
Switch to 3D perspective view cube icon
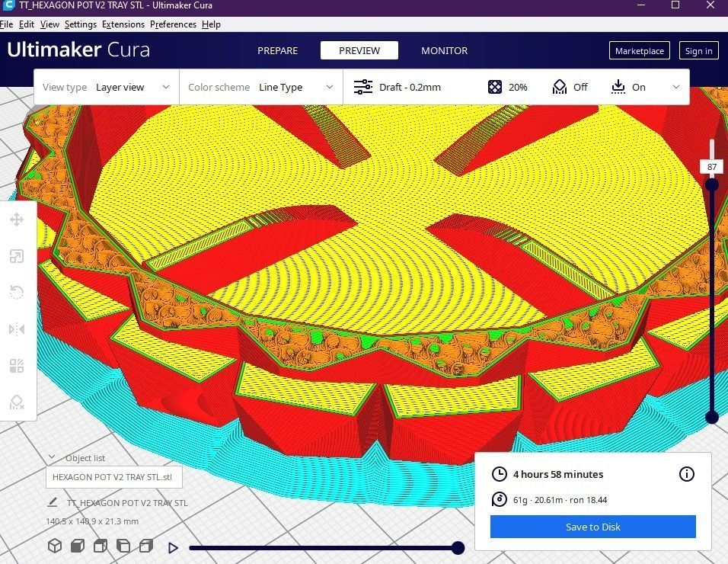(x=55, y=546)
